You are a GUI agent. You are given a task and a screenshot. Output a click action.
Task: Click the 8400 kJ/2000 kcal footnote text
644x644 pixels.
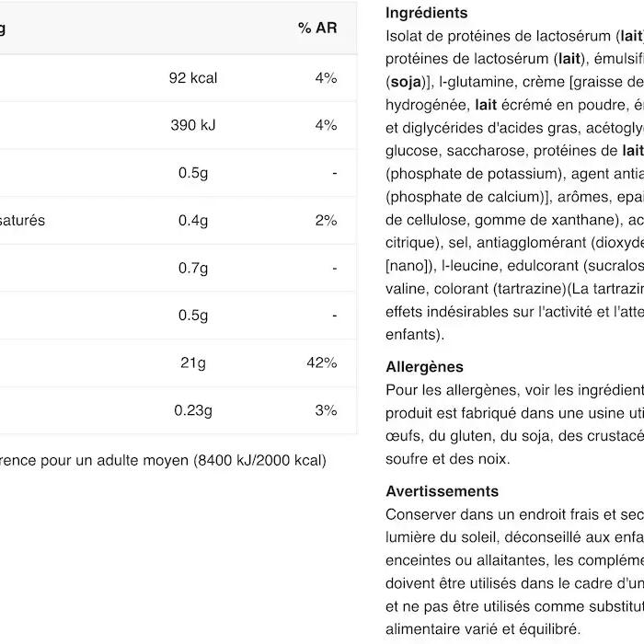(259, 459)
